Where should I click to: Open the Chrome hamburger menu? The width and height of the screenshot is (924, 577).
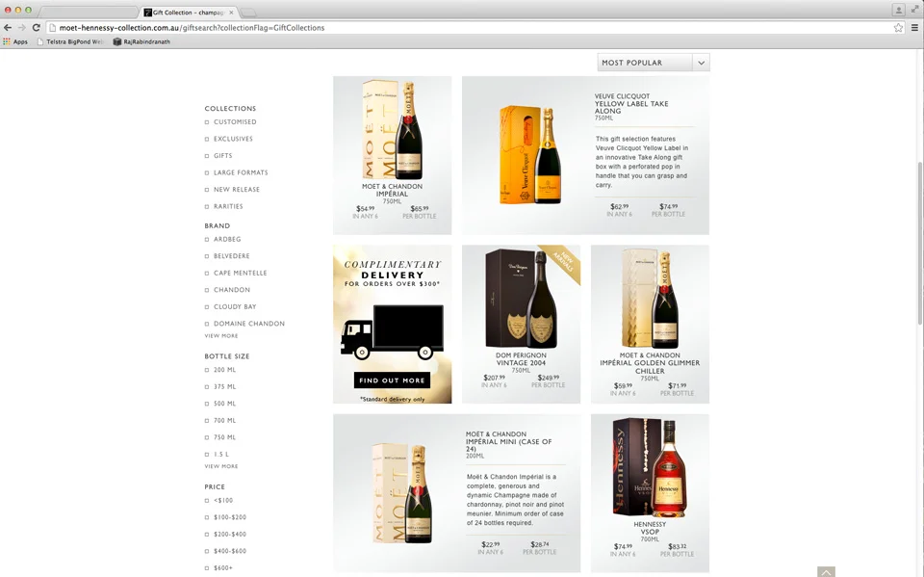coord(914,28)
